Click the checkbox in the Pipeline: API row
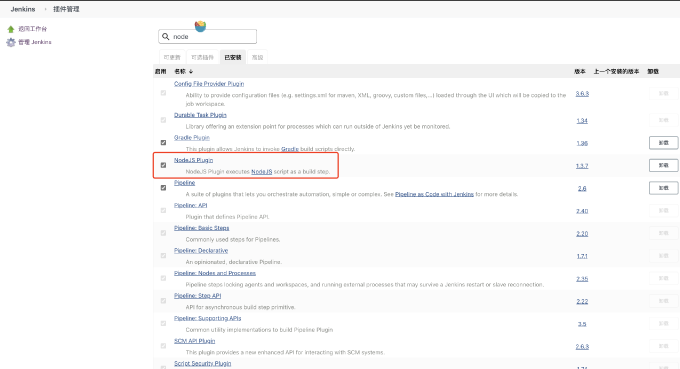The image size is (680, 369). pyautogui.click(x=163, y=210)
